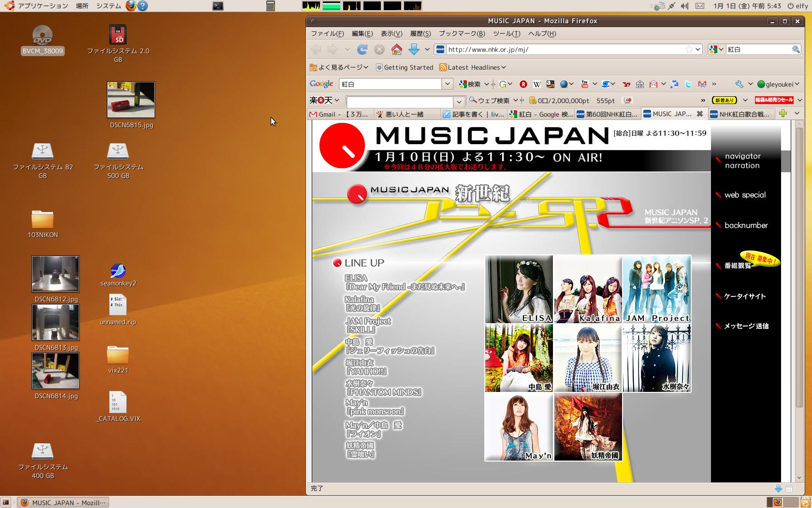Click the Rakuten R icon in Google toolbar
This screenshot has width=812, height=508.
pyautogui.click(x=523, y=84)
